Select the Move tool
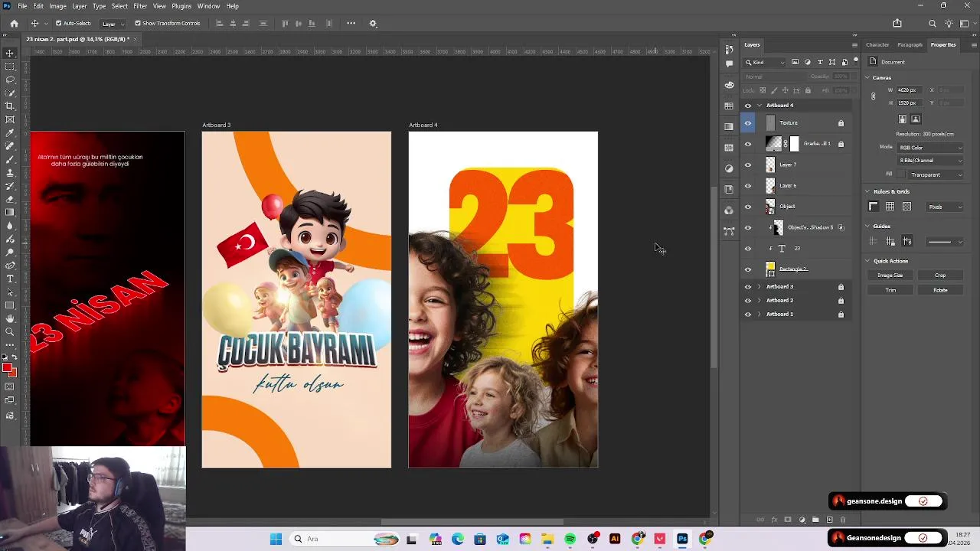The width and height of the screenshot is (980, 551). pos(10,53)
